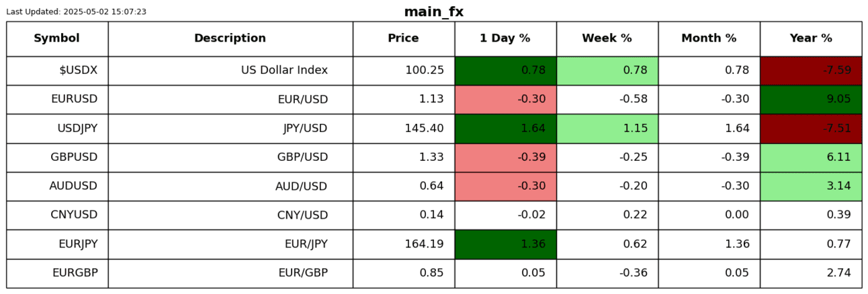The image size is (868, 294).
Task: Click the dark green 1.36 EURJPY cell
Action: click(505, 244)
